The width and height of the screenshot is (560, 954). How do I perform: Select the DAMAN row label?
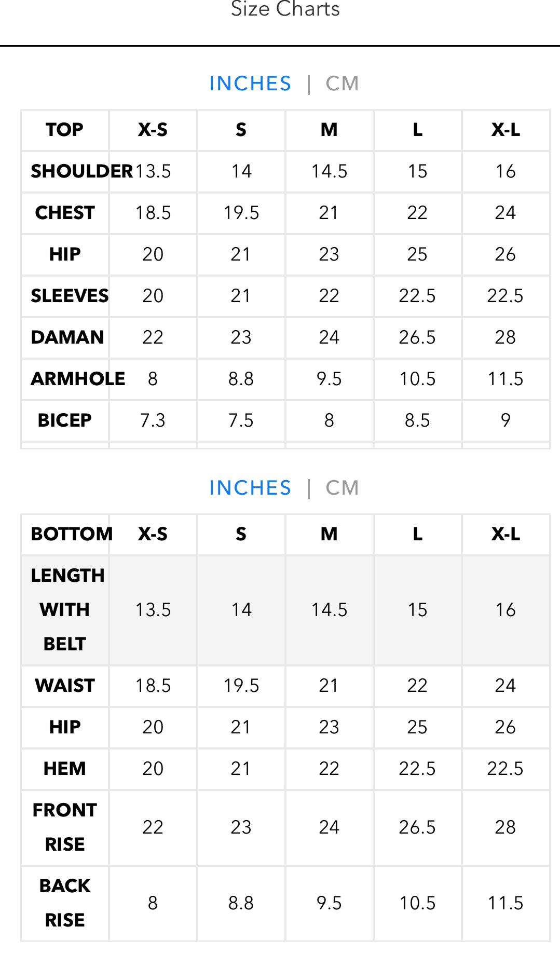pos(67,337)
